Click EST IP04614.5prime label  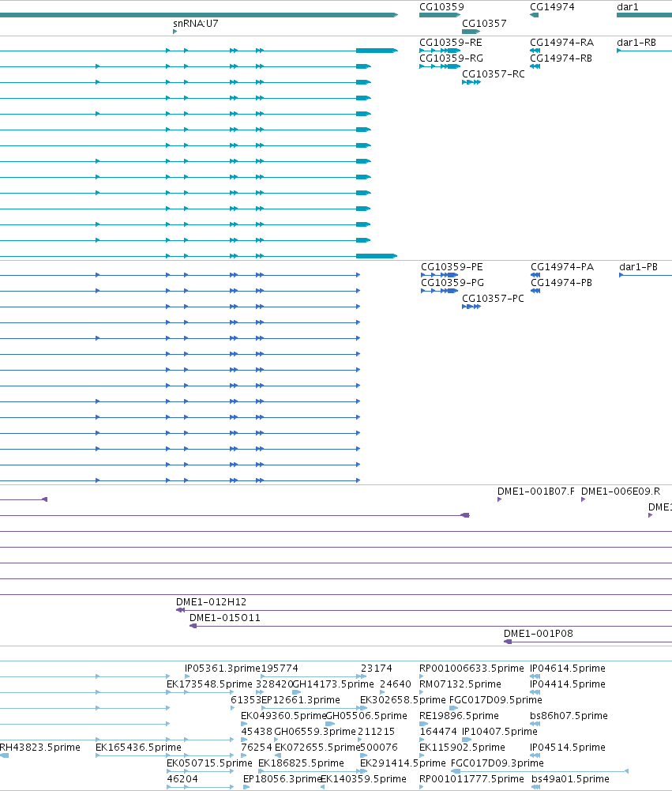coord(568,669)
